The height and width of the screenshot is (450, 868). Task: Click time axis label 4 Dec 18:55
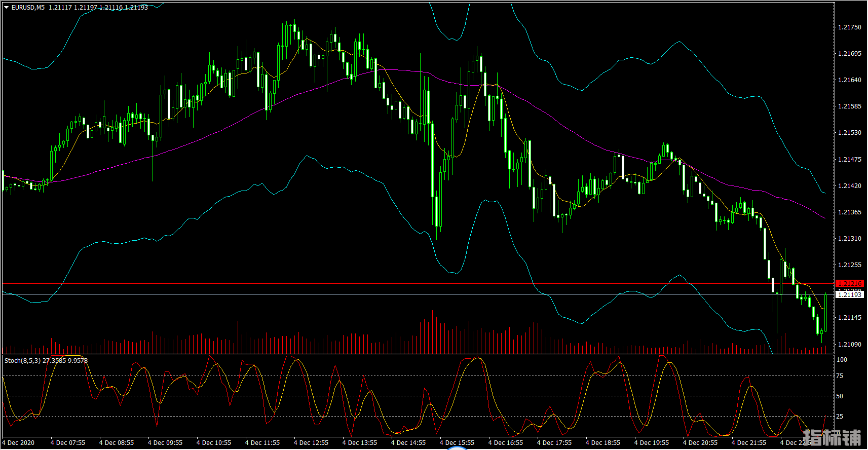(603, 443)
